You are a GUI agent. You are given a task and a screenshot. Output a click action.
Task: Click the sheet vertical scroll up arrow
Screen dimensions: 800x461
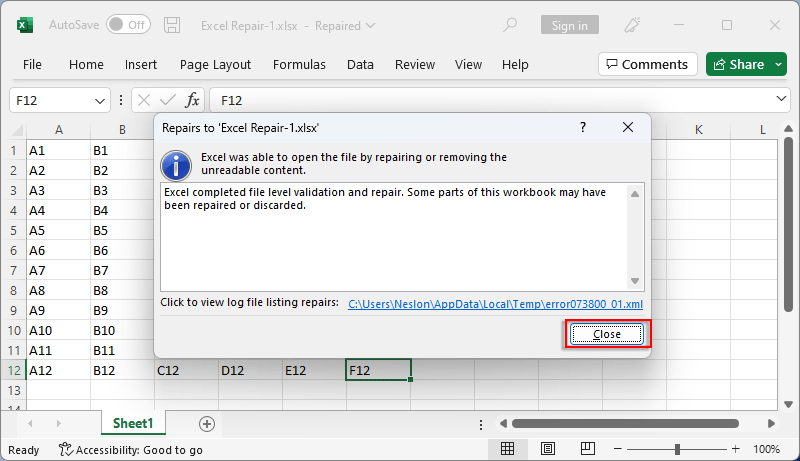click(x=788, y=129)
